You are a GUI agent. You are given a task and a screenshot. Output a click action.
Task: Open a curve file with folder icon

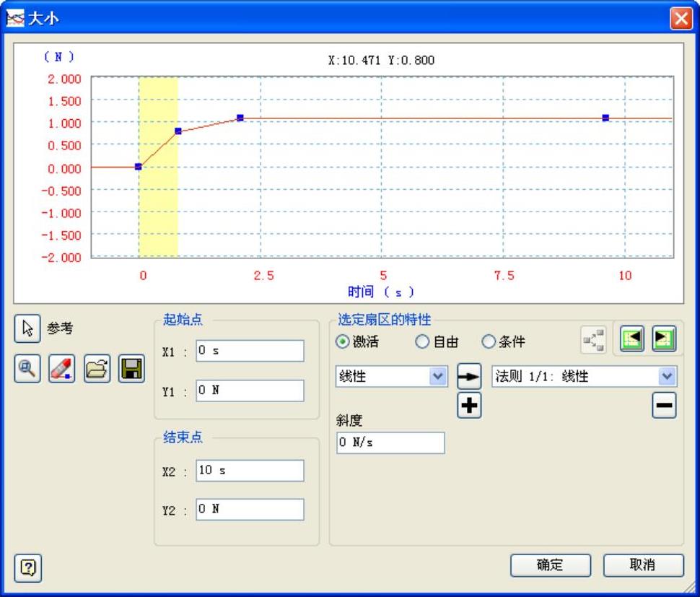(97, 369)
